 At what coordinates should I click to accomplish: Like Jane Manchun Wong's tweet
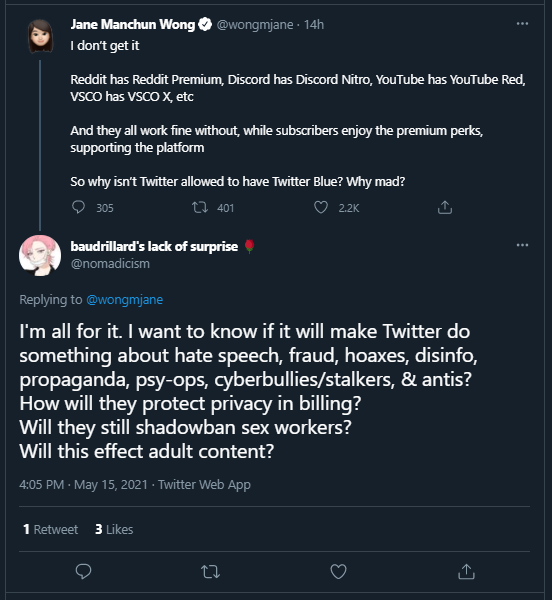[x=321, y=207]
